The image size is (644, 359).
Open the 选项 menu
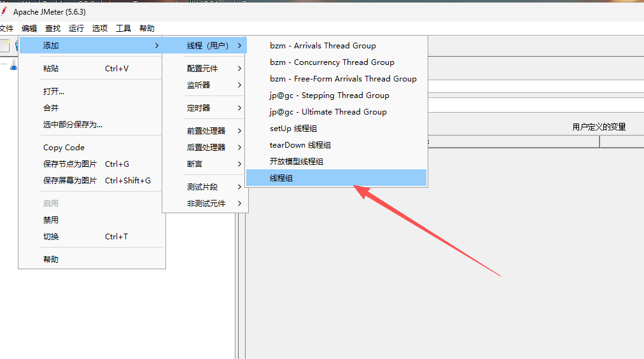click(x=100, y=29)
